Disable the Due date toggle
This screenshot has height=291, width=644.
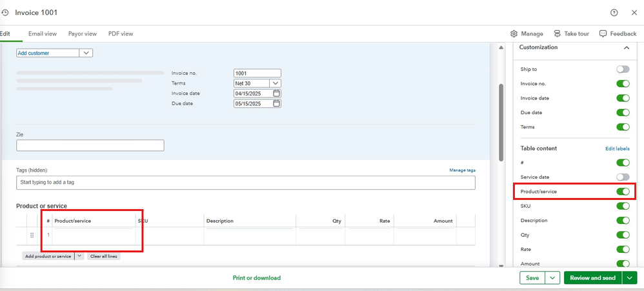click(x=623, y=112)
